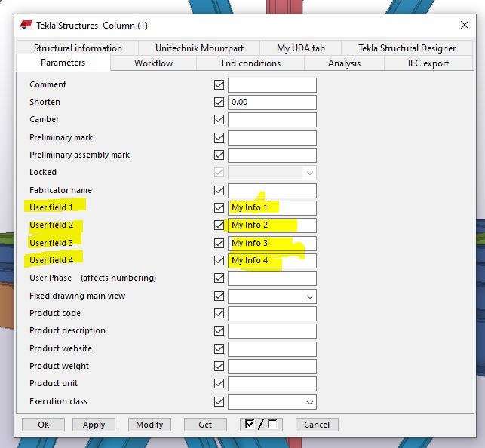Click the Apply button
This screenshot has height=448, width=485.
pos(94,425)
